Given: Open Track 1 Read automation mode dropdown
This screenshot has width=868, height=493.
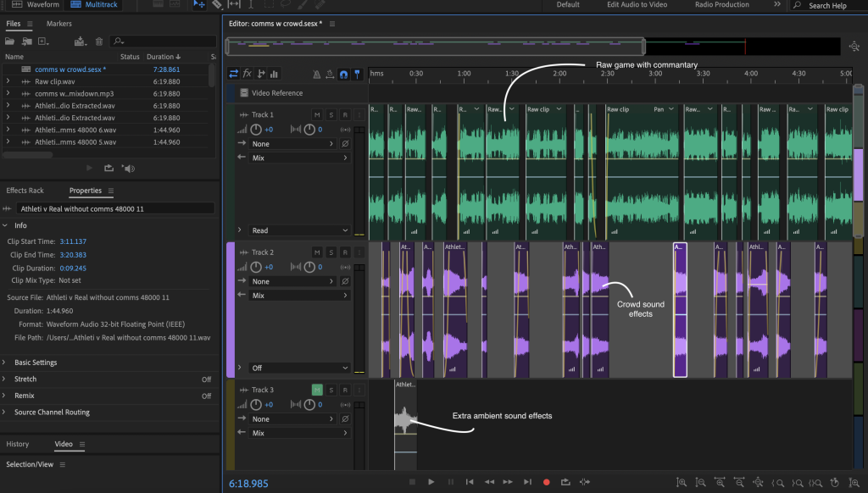Looking at the screenshot, I should [300, 230].
